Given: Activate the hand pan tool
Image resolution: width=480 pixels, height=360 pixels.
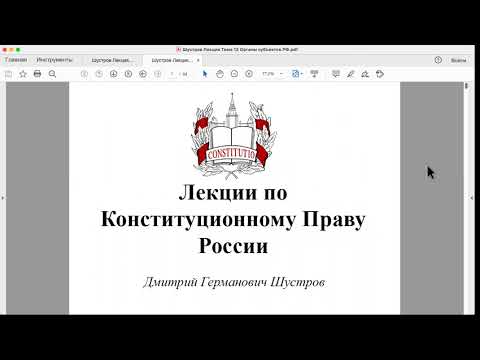Looking at the screenshot, I should tap(220, 74).
